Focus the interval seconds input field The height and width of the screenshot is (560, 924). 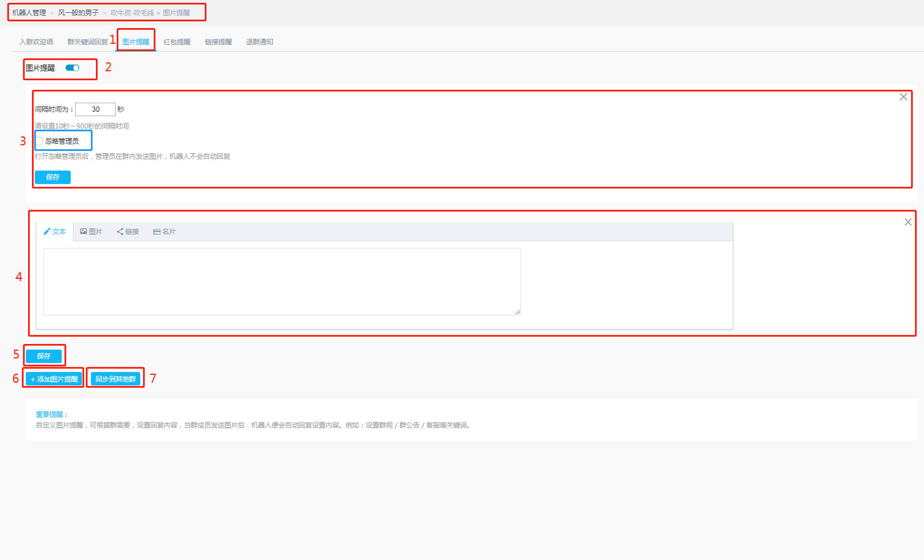coord(95,109)
